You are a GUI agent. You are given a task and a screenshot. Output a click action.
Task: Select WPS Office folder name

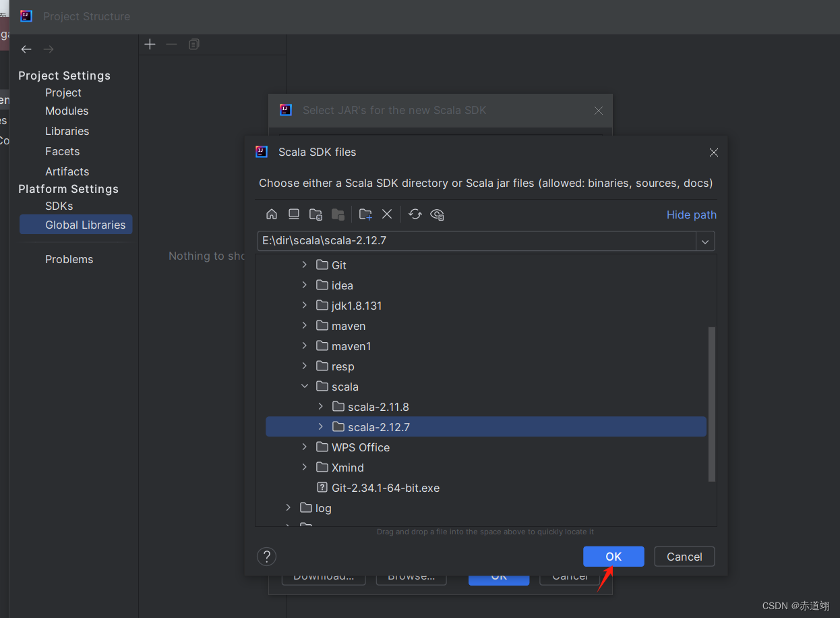pyautogui.click(x=361, y=447)
